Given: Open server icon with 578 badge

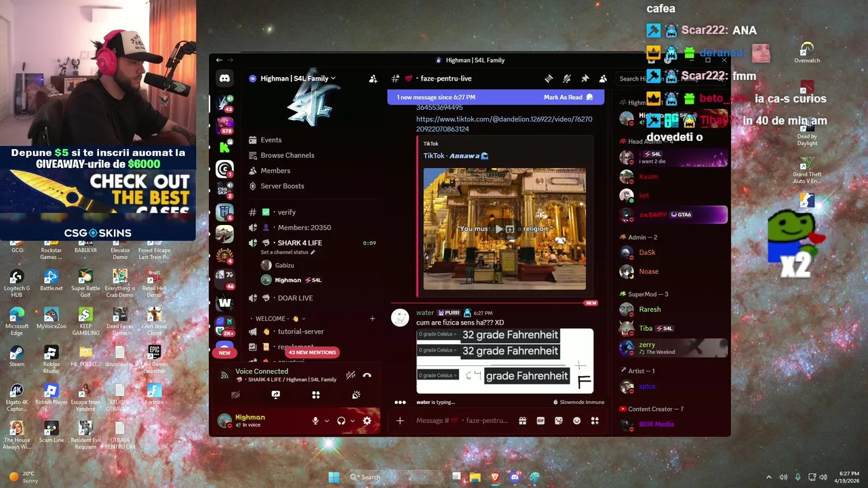Looking at the screenshot, I should point(224,125).
